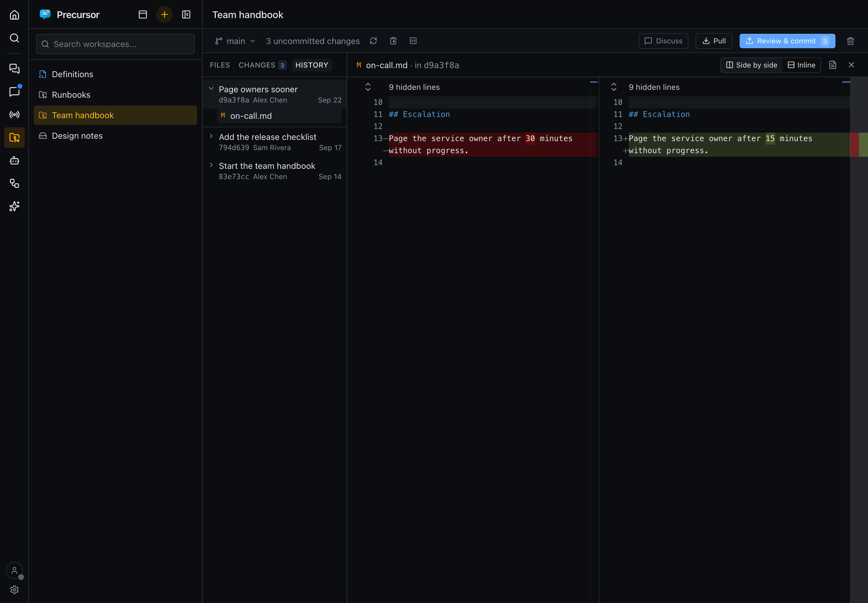The width and height of the screenshot is (868, 603).
Task: Open the bot icon in the sidebar
Action: pyautogui.click(x=14, y=161)
